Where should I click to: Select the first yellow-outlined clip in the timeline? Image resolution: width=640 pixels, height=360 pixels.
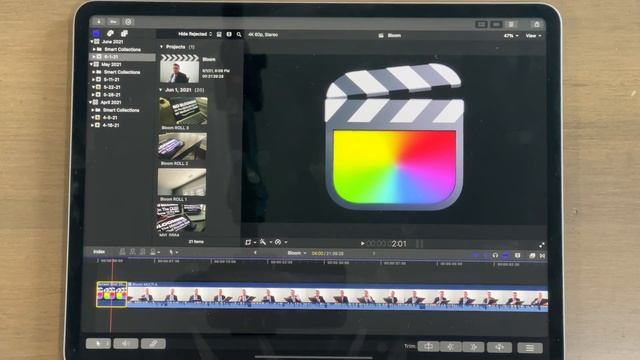(111, 294)
